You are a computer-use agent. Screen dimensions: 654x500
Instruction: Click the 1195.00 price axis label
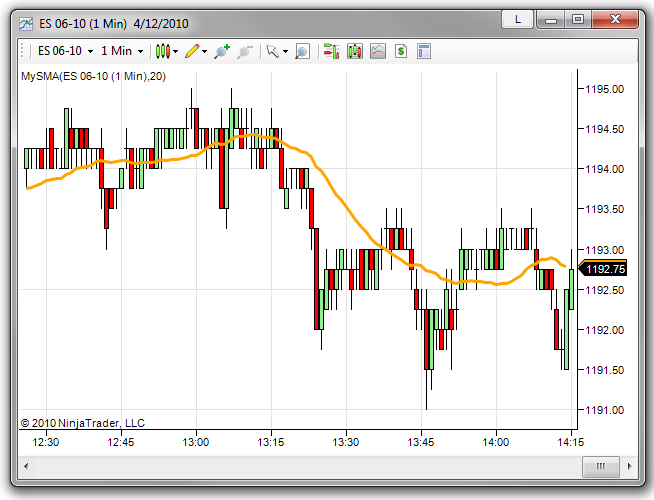pyautogui.click(x=605, y=89)
